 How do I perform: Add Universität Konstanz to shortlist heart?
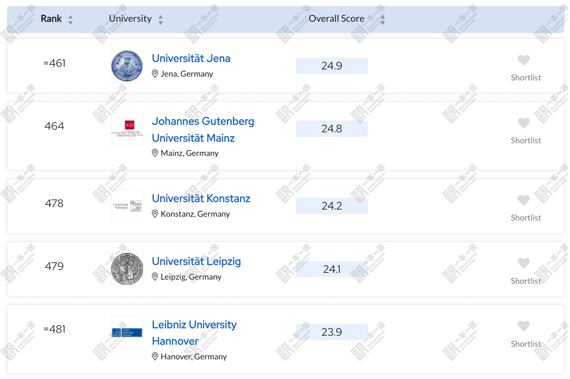523,200
